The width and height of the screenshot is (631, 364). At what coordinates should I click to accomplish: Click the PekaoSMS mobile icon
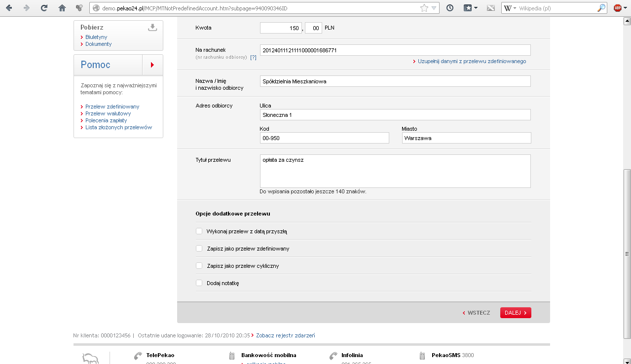[422, 356]
